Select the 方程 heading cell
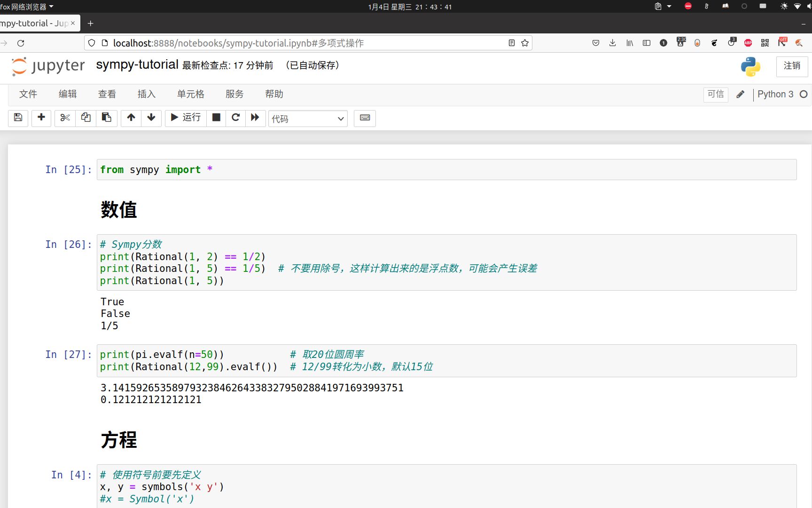Image resolution: width=812 pixels, height=508 pixels. point(119,440)
